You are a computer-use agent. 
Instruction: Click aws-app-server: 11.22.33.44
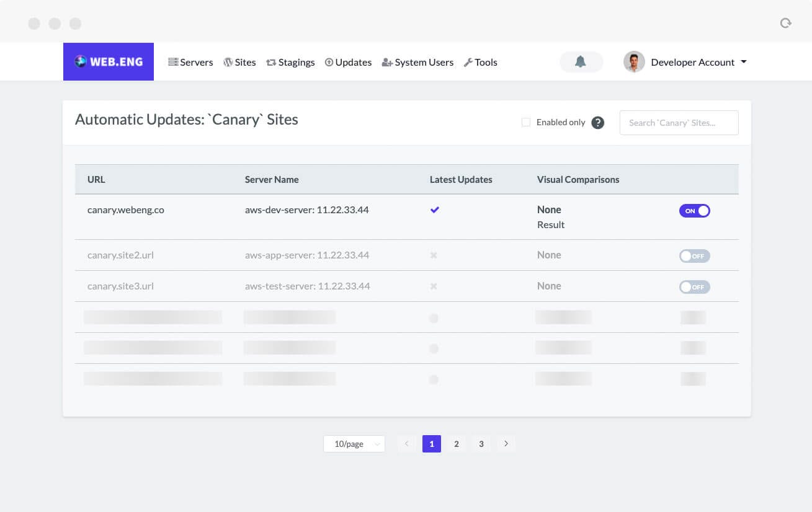(307, 255)
